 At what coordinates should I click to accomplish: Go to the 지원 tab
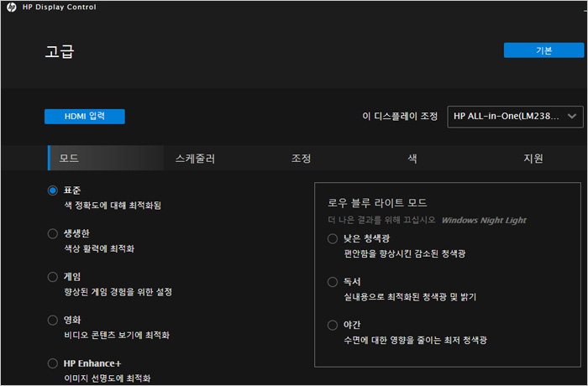533,159
